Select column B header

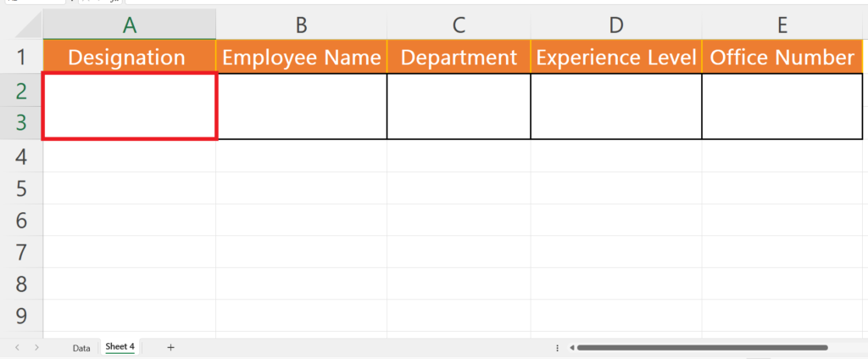tap(301, 25)
